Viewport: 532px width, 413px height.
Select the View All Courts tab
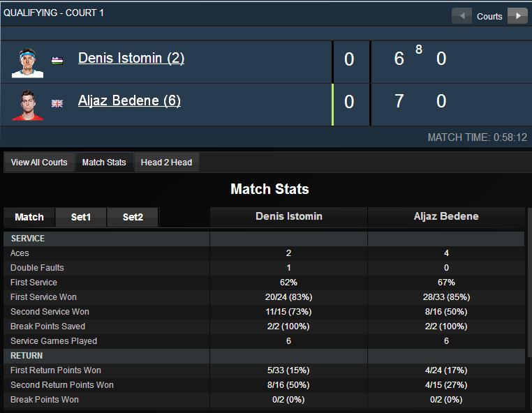click(39, 163)
